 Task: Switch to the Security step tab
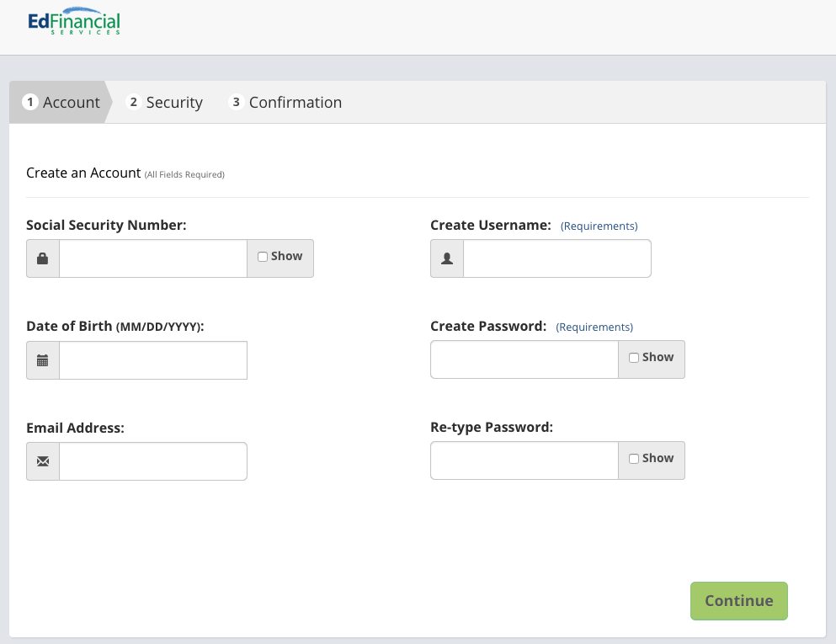164,103
